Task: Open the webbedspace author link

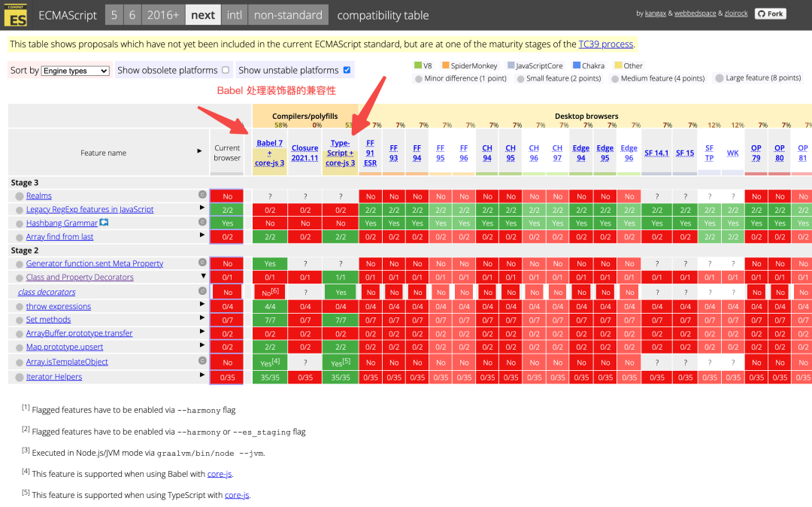Action: (695, 14)
